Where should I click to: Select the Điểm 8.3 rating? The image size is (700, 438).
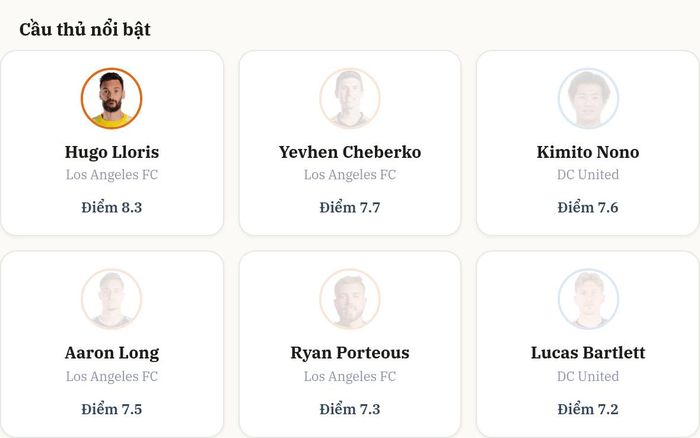pyautogui.click(x=112, y=208)
